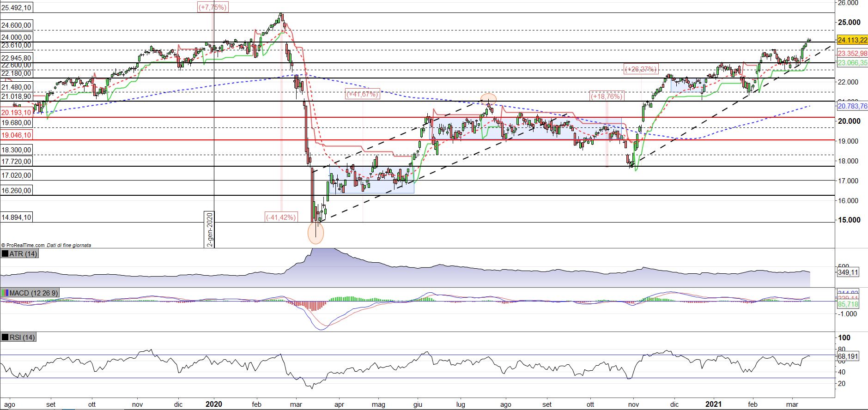Screen dimensions: 868x410
Task: Click the black RSI indicator square
Action: point(5,338)
